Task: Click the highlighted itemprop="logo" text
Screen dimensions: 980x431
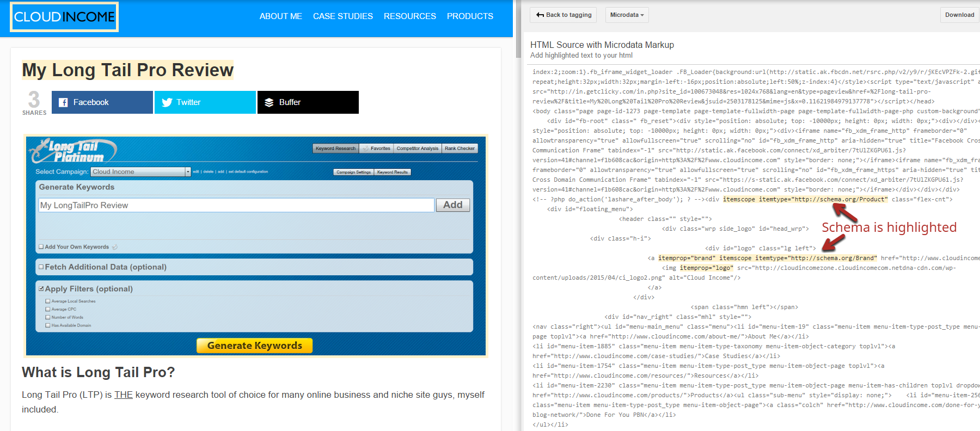Action: pos(706,268)
